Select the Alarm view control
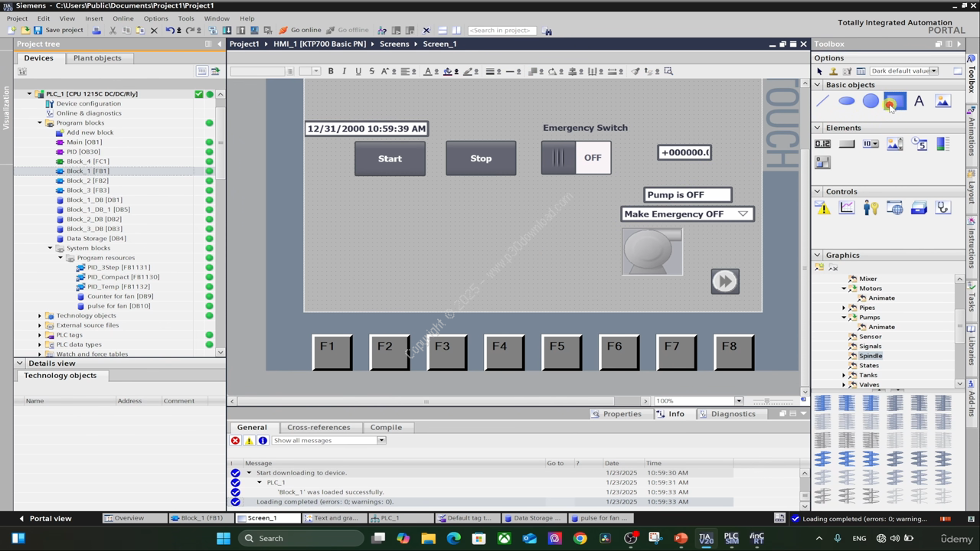 (x=822, y=207)
